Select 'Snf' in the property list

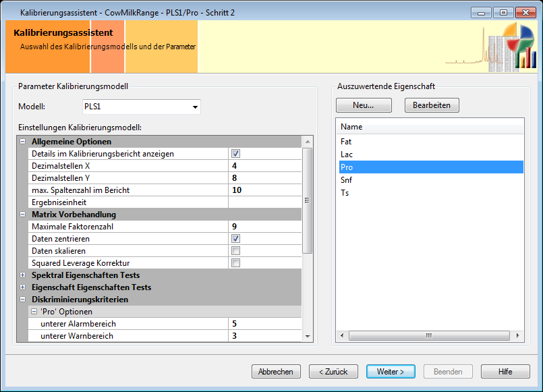pos(346,180)
